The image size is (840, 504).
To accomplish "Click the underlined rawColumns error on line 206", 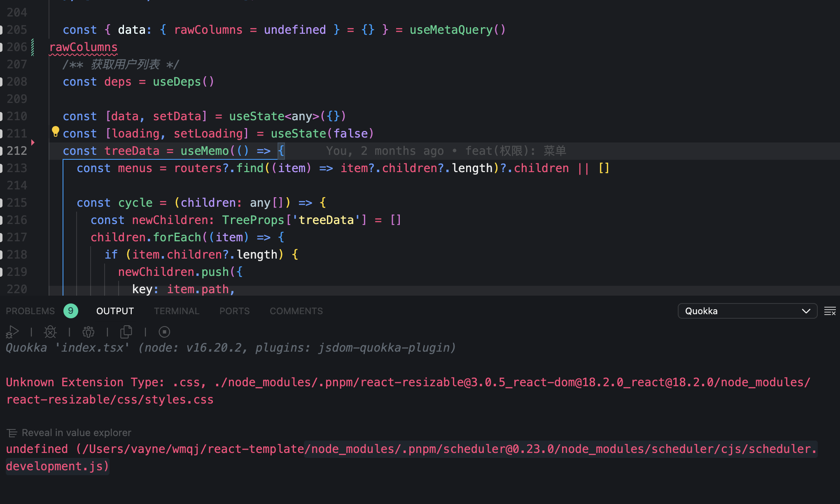I will point(83,47).
